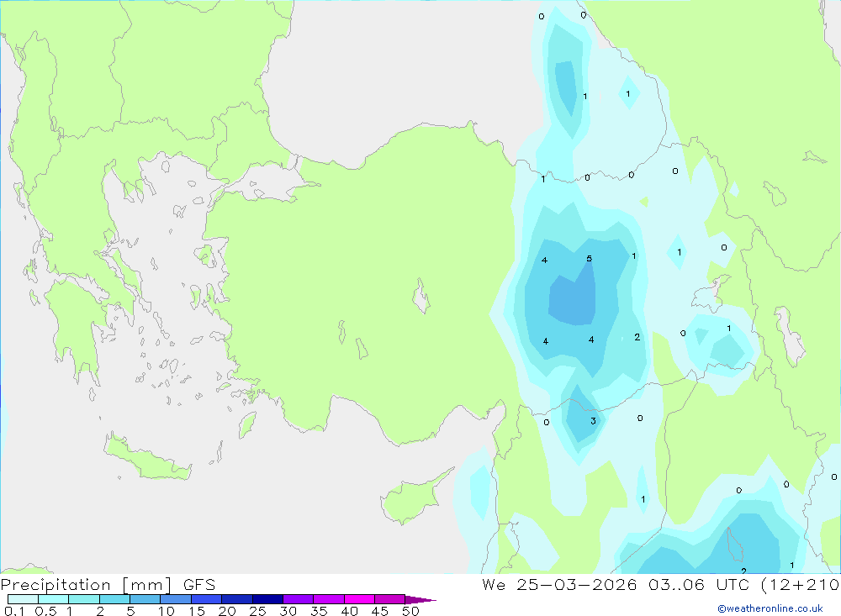841x616 pixels.
Task: Click the precipitation value "5" on map
Action: [589, 259]
